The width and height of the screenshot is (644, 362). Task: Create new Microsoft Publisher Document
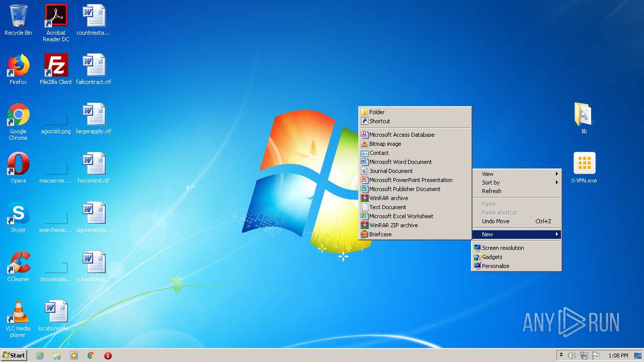[x=415, y=189]
